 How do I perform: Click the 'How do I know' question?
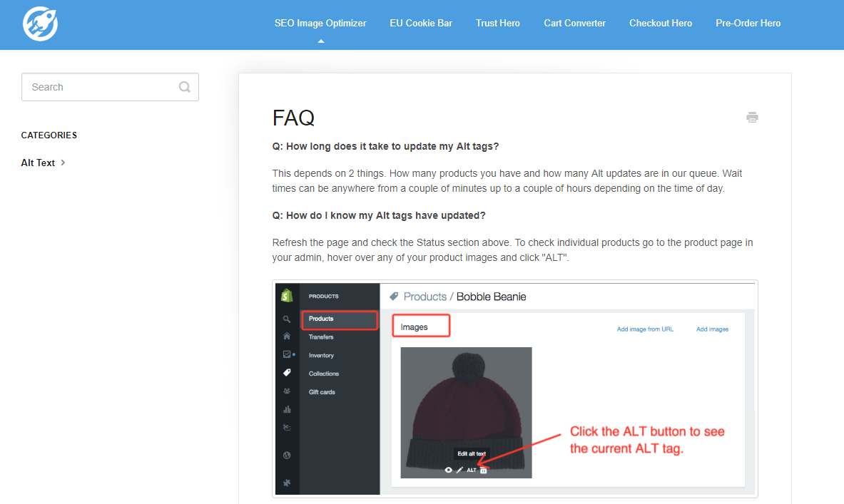pyautogui.click(x=379, y=215)
